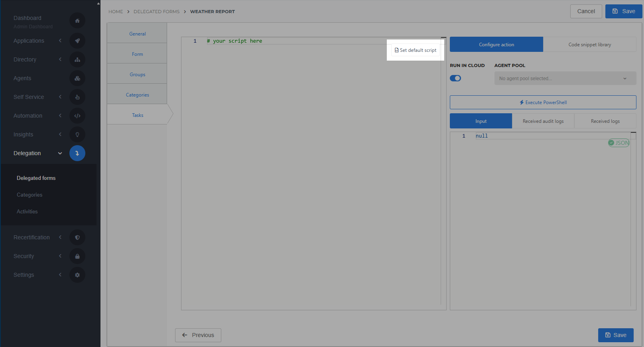The image size is (644, 347).
Task: Open Delegated Forms breadcrumb link
Action: tap(156, 12)
